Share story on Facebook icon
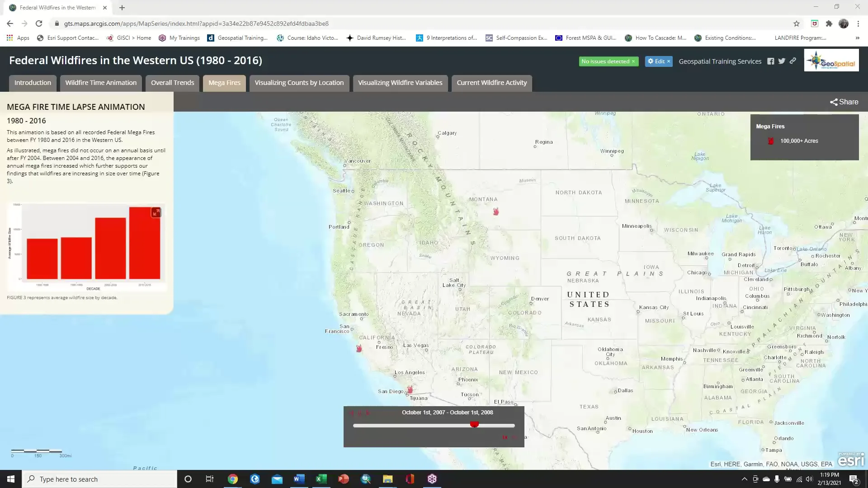The height and width of the screenshot is (488, 868). click(771, 61)
